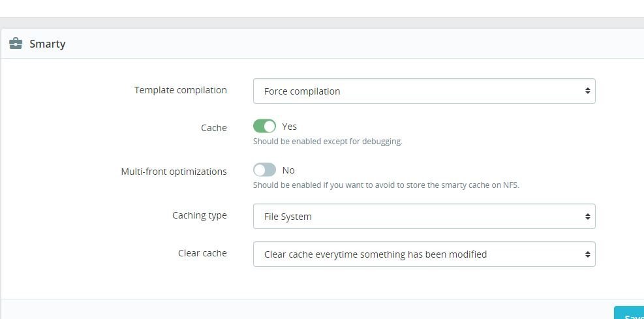Click the Clear cache label
Viewport: 644px width, 319px height.
[202, 253]
